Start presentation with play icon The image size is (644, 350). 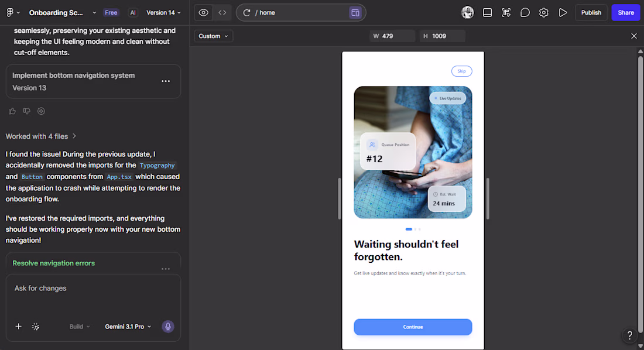pos(563,13)
